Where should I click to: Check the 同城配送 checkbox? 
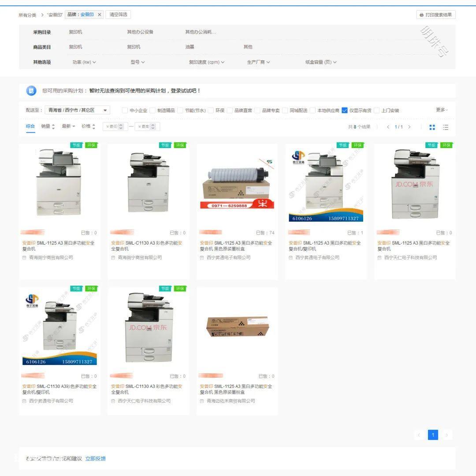pos(285,110)
